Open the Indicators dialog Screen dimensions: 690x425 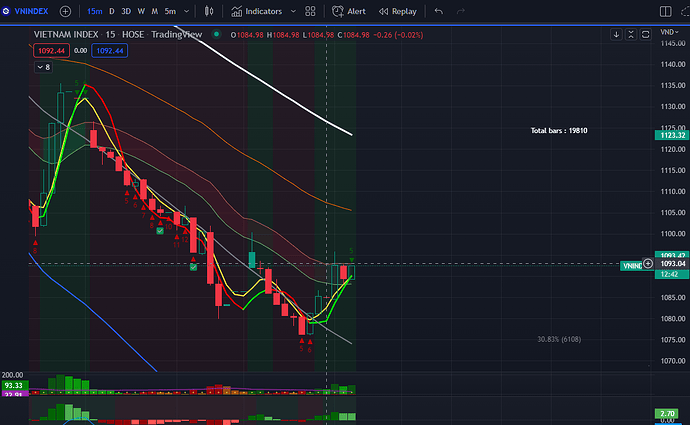click(257, 11)
